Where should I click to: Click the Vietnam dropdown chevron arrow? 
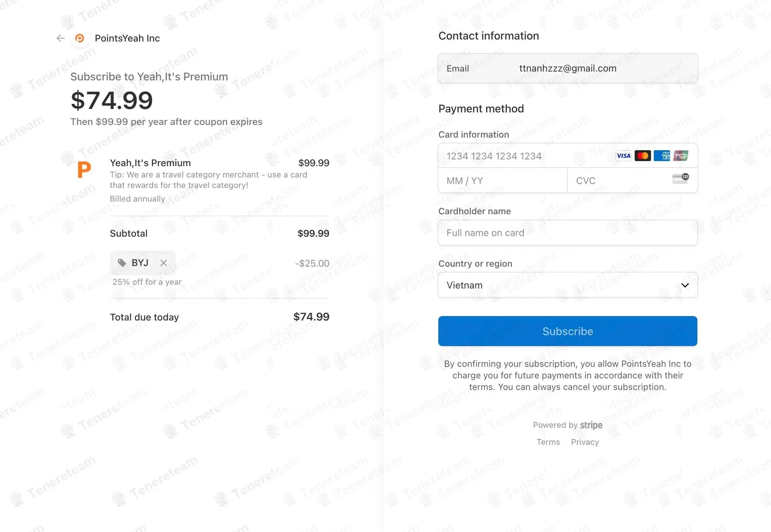(685, 285)
